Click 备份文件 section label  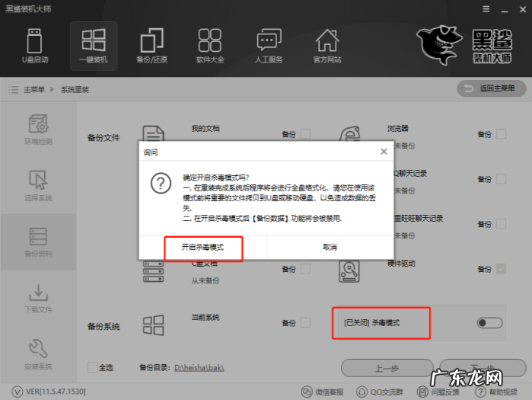tap(104, 137)
